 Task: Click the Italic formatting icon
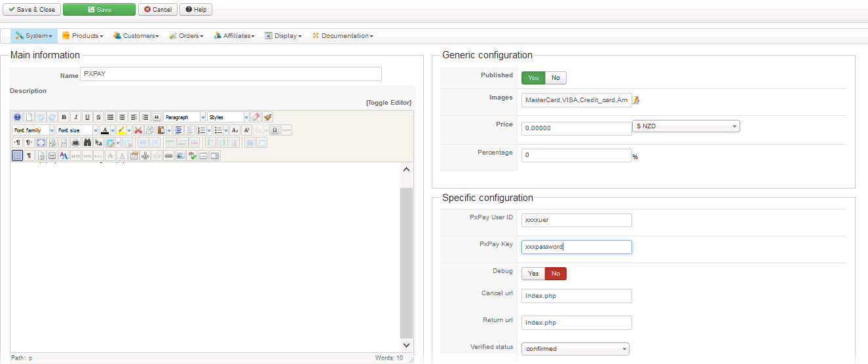75,117
